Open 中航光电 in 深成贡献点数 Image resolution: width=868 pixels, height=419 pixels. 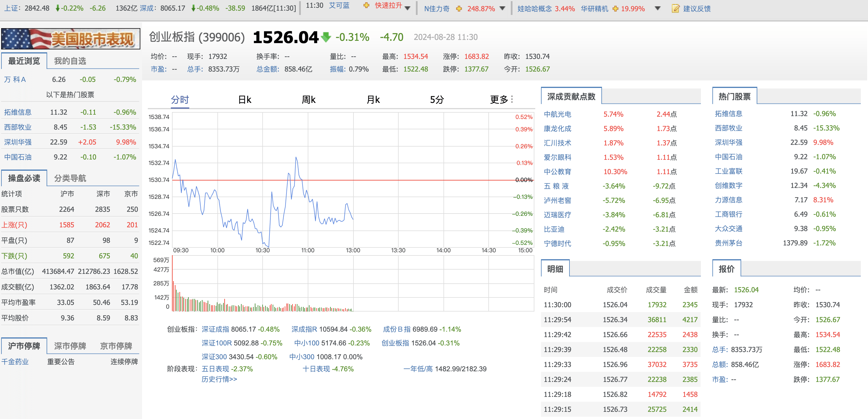click(x=557, y=114)
